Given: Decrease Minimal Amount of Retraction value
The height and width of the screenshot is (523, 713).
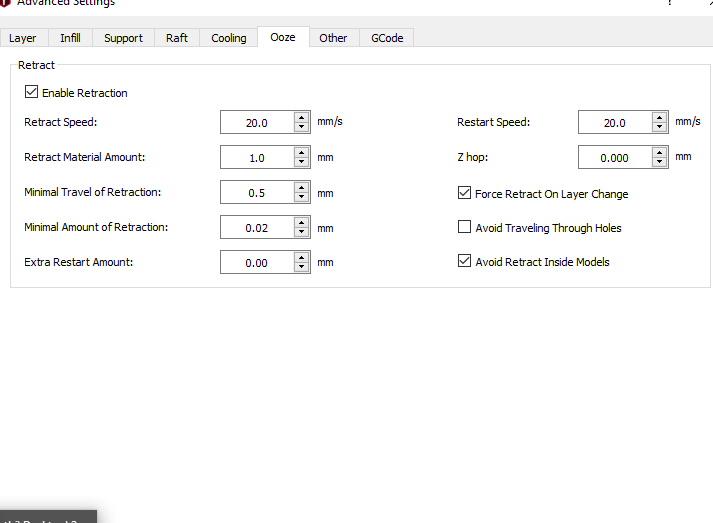Looking at the screenshot, I should tap(301, 232).
